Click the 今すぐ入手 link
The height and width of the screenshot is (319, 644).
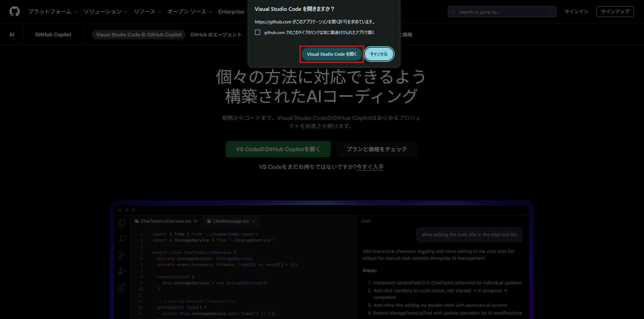pyautogui.click(x=370, y=167)
